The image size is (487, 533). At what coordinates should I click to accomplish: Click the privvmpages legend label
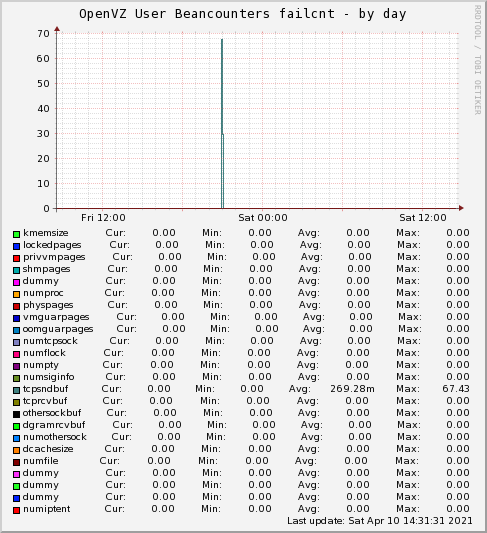tap(54, 257)
